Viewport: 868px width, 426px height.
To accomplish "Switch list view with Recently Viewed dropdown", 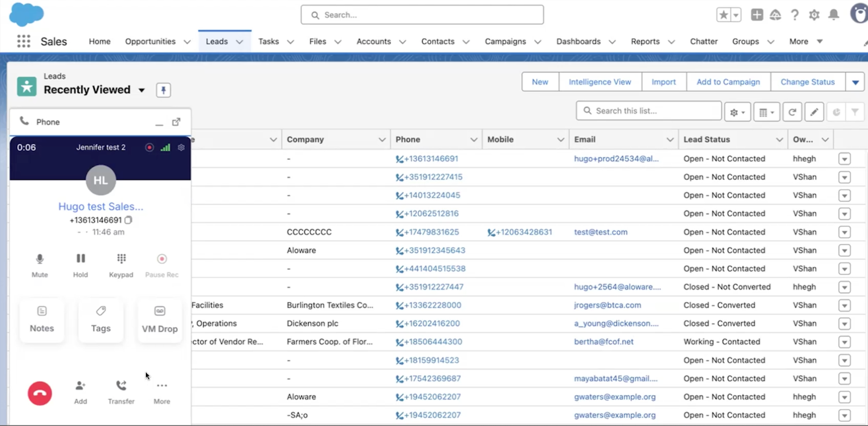I will pos(142,90).
